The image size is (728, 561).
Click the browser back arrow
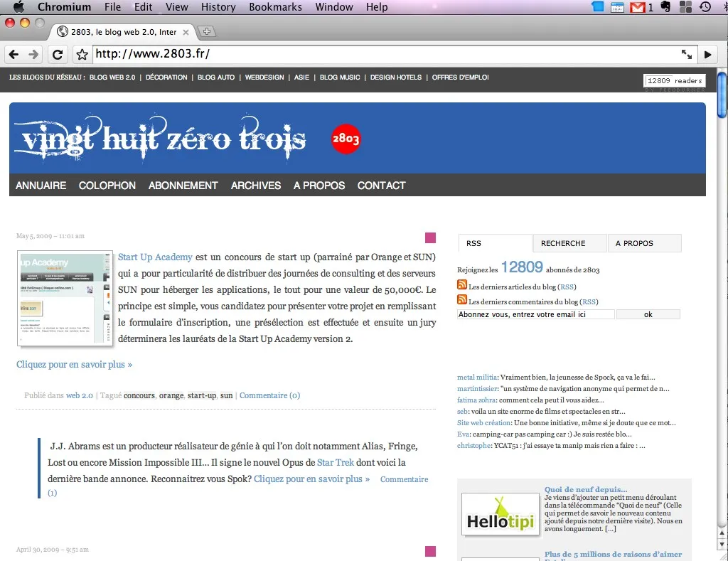[x=14, y=54]
